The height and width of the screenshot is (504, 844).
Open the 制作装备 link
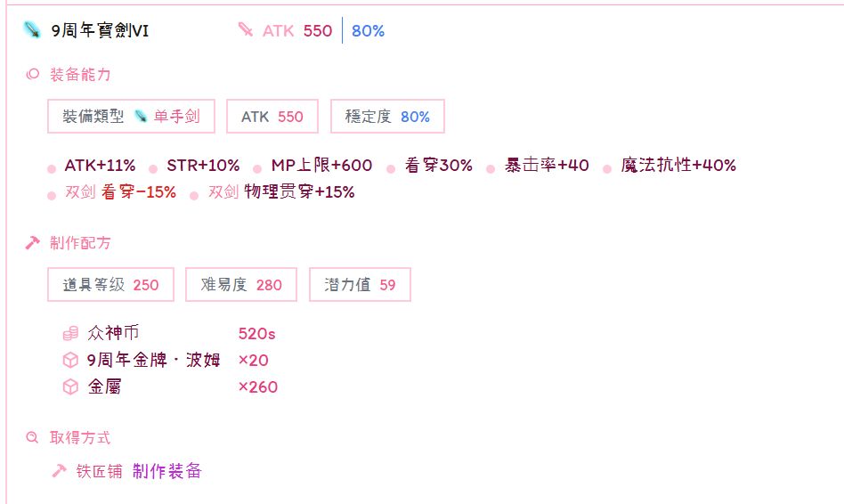click(x=167, y=471)
